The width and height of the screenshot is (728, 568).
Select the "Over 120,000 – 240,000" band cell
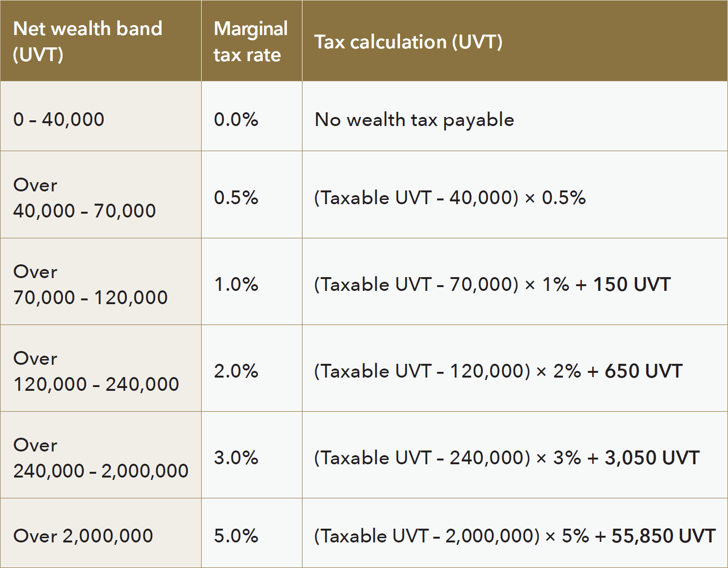(96, 371)
